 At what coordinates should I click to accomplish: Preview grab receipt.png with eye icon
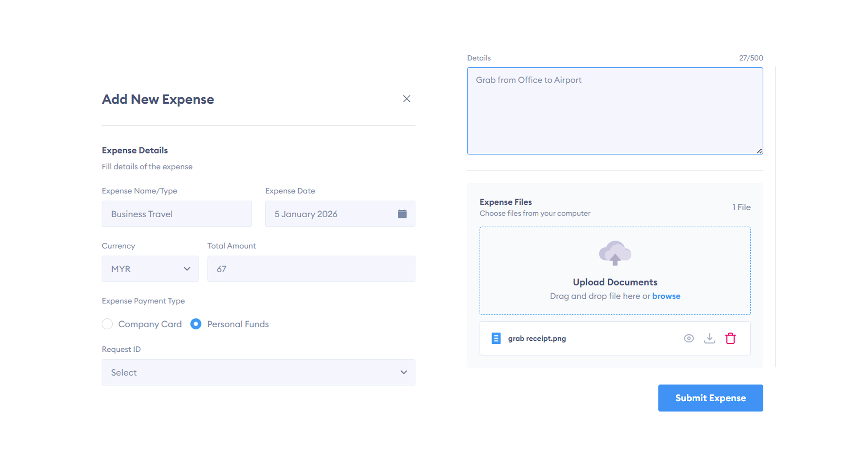click(x=689, y=338)
